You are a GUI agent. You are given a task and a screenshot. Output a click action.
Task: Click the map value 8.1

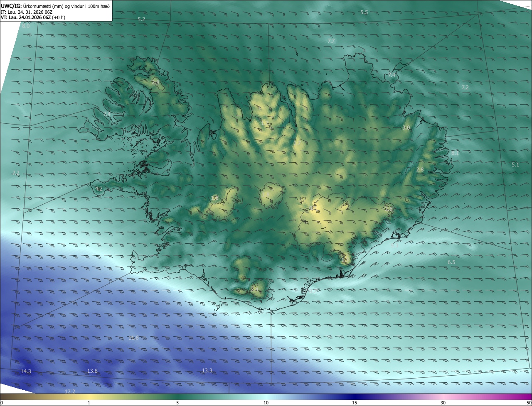click(455, 153)
